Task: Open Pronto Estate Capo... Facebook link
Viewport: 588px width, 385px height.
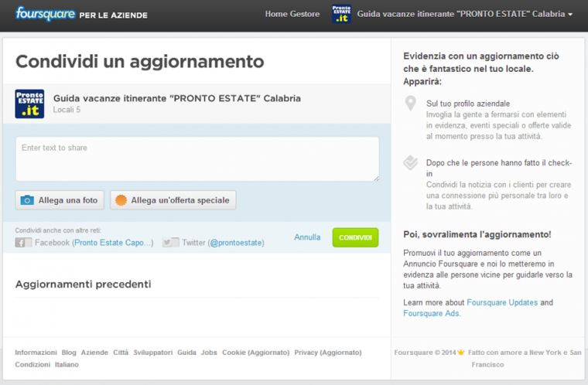Action: [x=112, y=243]
